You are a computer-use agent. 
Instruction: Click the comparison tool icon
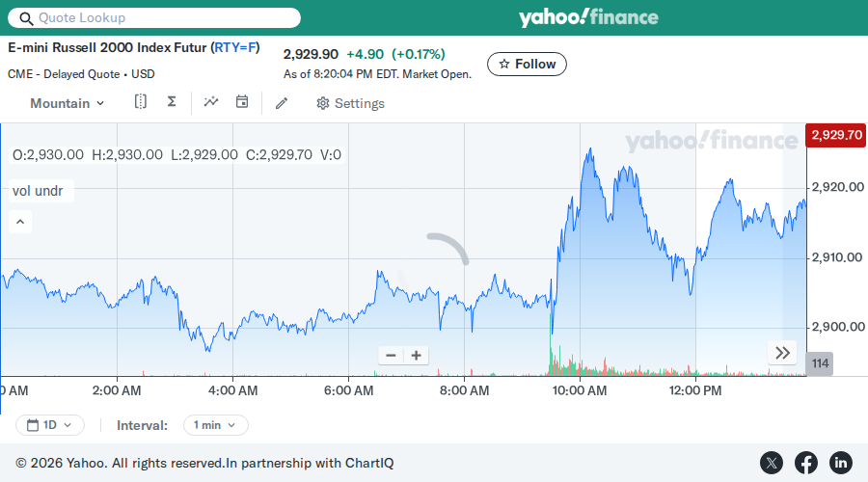pyautogui.click(x=141, y=102)
